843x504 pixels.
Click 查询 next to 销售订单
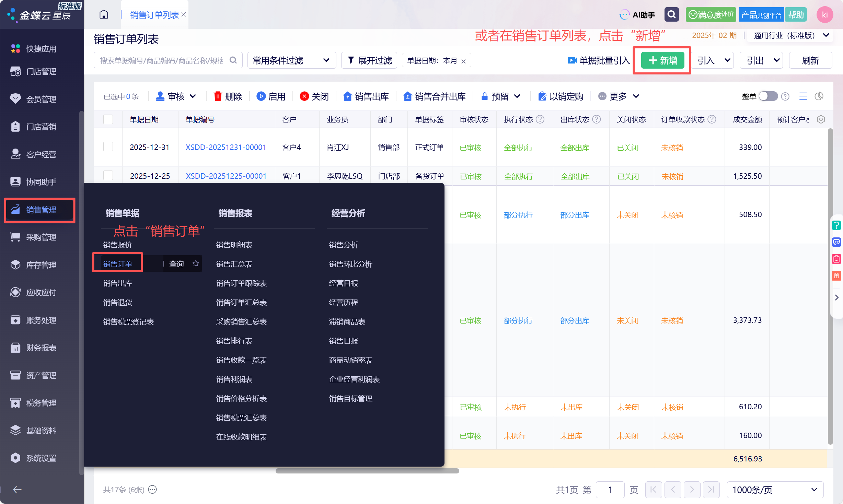coord(176,264)
